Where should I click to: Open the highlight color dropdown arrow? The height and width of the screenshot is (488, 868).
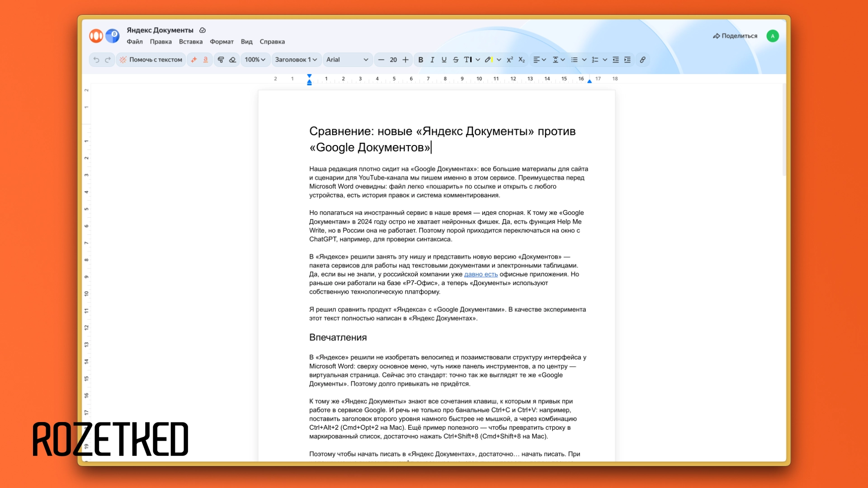[x=499, y=60]
